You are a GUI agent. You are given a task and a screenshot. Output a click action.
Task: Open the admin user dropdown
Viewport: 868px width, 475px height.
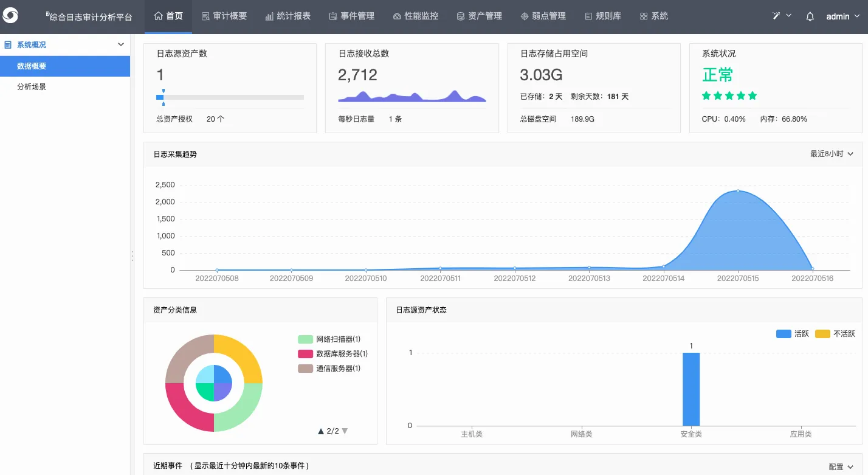tap(842, 16)
